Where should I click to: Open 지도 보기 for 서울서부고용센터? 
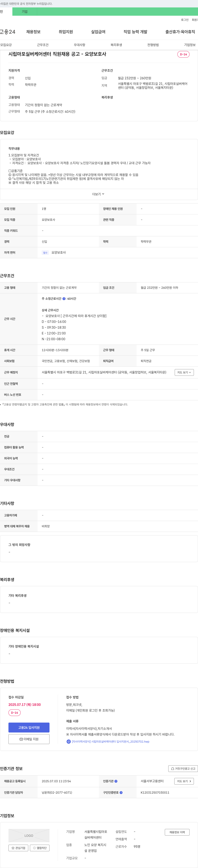click(184, 781)
